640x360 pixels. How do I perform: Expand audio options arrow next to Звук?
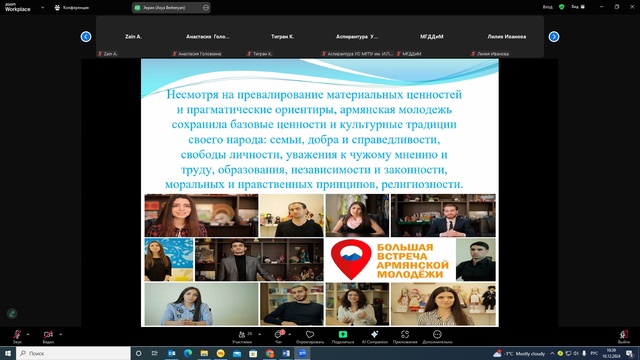click(x=28, y=334)
